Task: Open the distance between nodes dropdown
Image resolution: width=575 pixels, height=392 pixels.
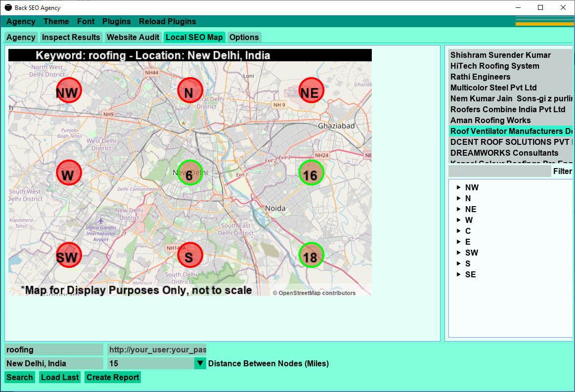Action: tap(200, 363)
